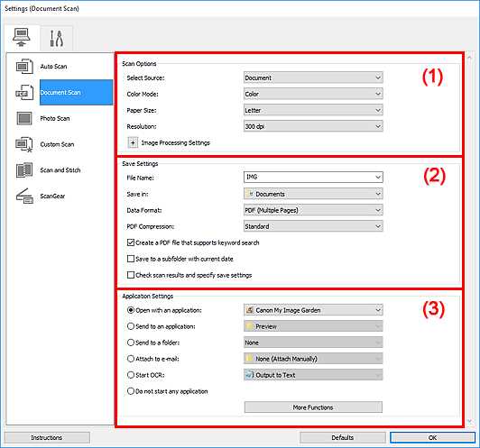
Task: Click the Defaults button
Action: click(x=343, y=437)
